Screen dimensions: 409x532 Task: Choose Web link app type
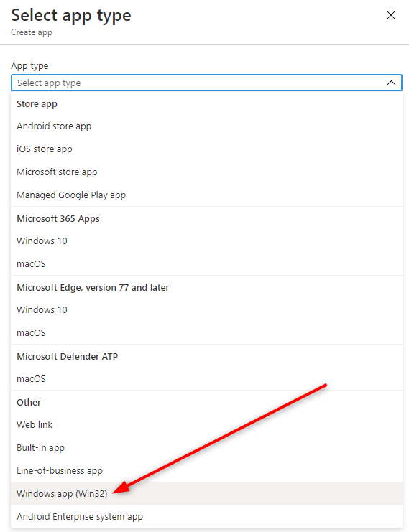(x=206, y=425)
